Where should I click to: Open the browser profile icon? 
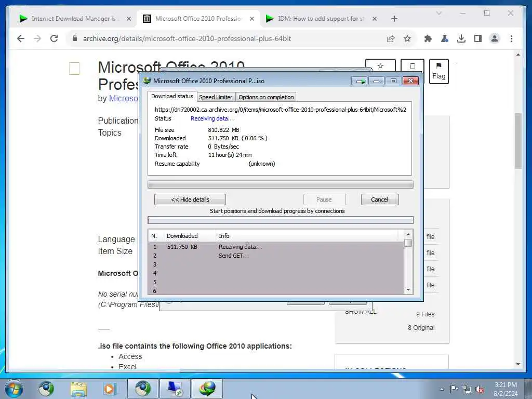tap(495, 38)
